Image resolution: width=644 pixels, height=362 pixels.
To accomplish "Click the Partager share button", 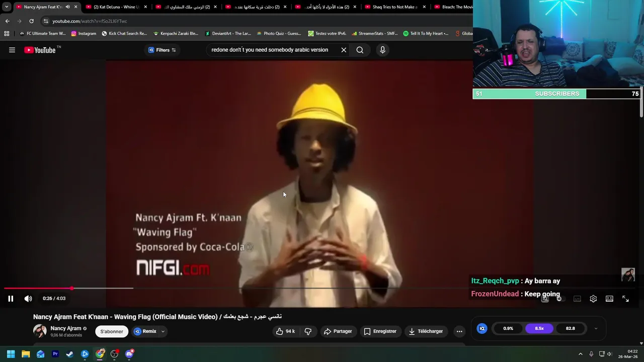I will tap(338, 331).
